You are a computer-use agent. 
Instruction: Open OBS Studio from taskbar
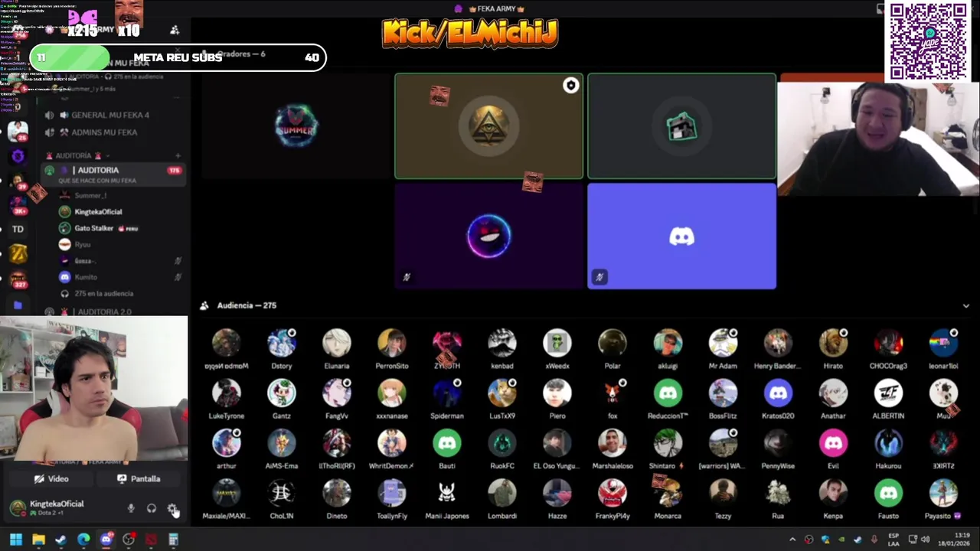129,540
